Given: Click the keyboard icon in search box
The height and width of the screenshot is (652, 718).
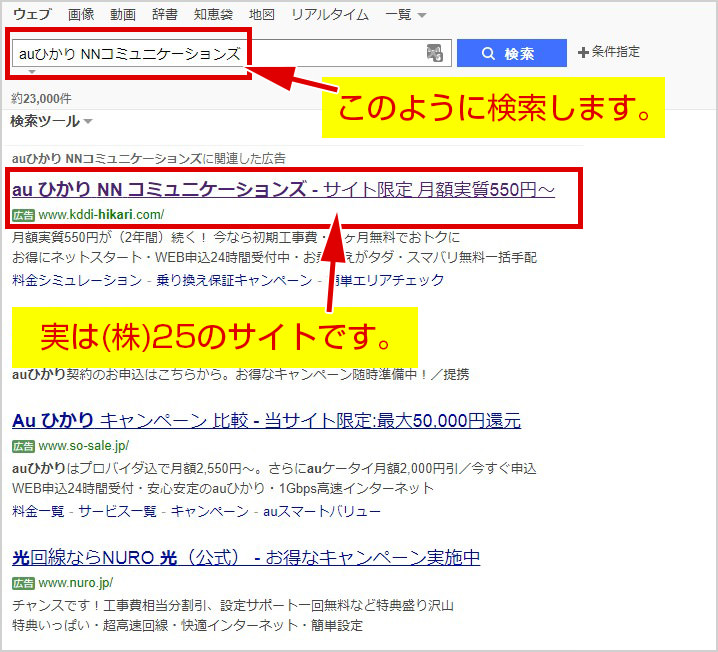Looking at the screenshot, I should (435, 53).
